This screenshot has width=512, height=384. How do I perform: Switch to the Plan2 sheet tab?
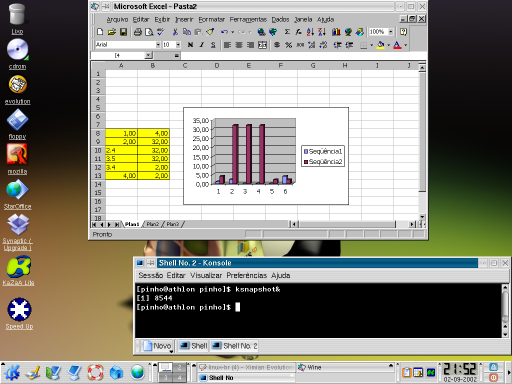[x=153, y=224]
